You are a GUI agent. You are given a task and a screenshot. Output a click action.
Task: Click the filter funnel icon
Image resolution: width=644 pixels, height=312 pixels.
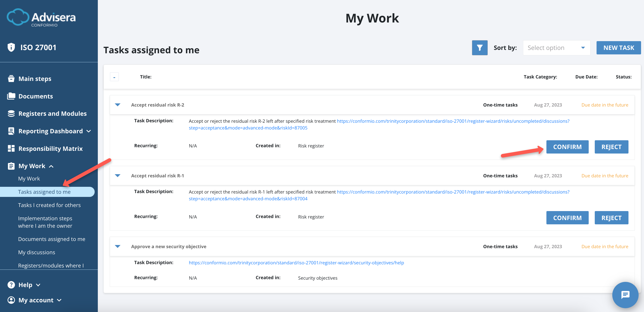click(x=479, y=48)
